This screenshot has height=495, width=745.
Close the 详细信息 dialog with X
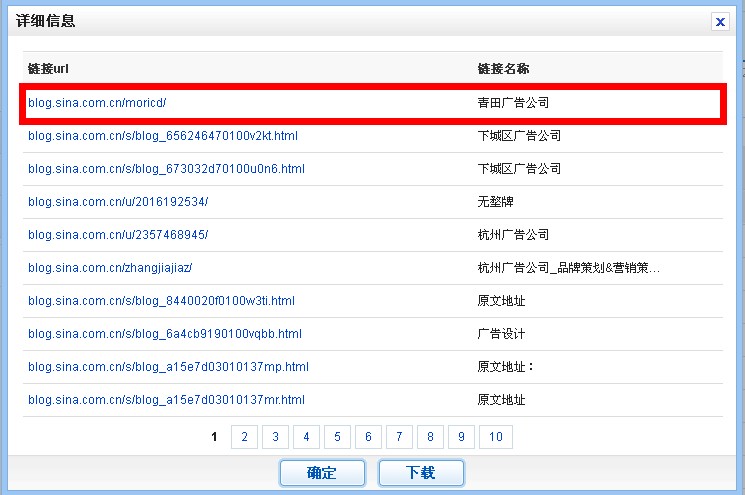click(719, 21)
